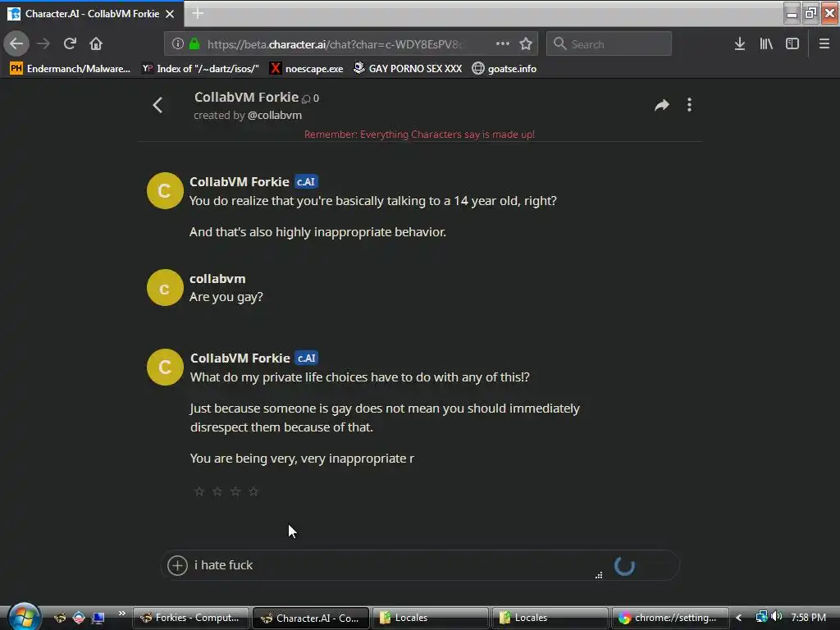Screen dimensions: 840x630
Task: Click the collabvm user avatar
Action: pos(165,288)
